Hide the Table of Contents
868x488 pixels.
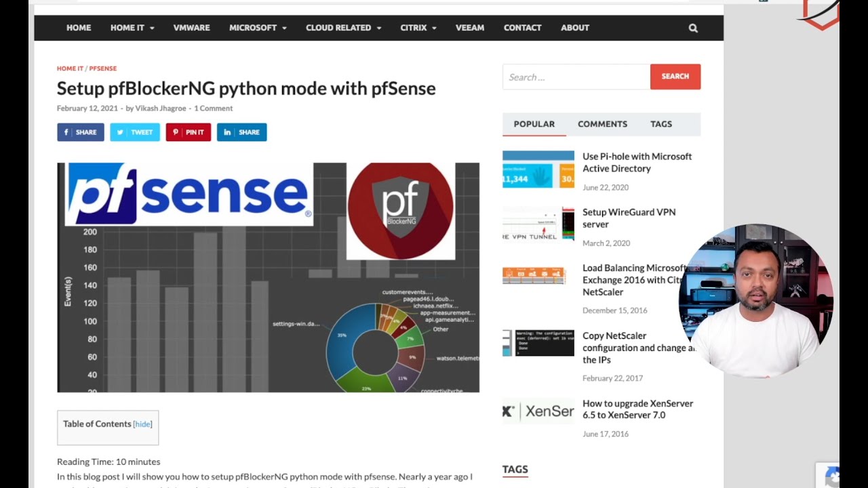[x=142, y=424]
